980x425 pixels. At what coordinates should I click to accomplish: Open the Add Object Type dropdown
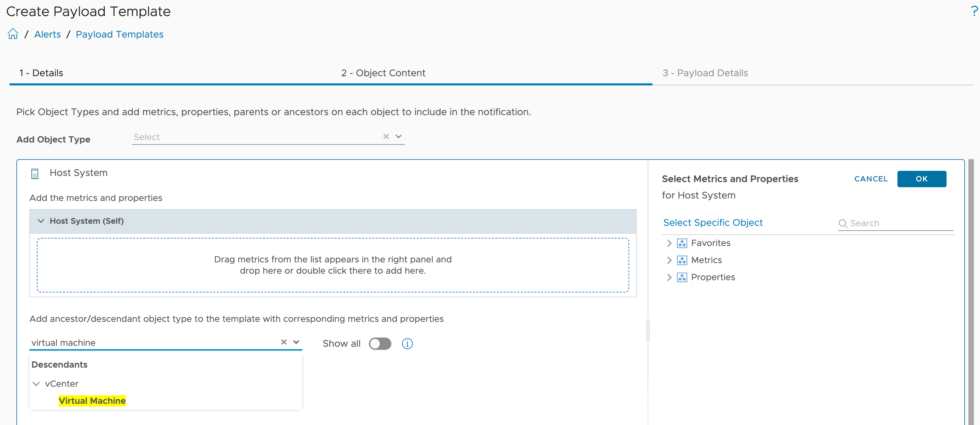(398, 136)
